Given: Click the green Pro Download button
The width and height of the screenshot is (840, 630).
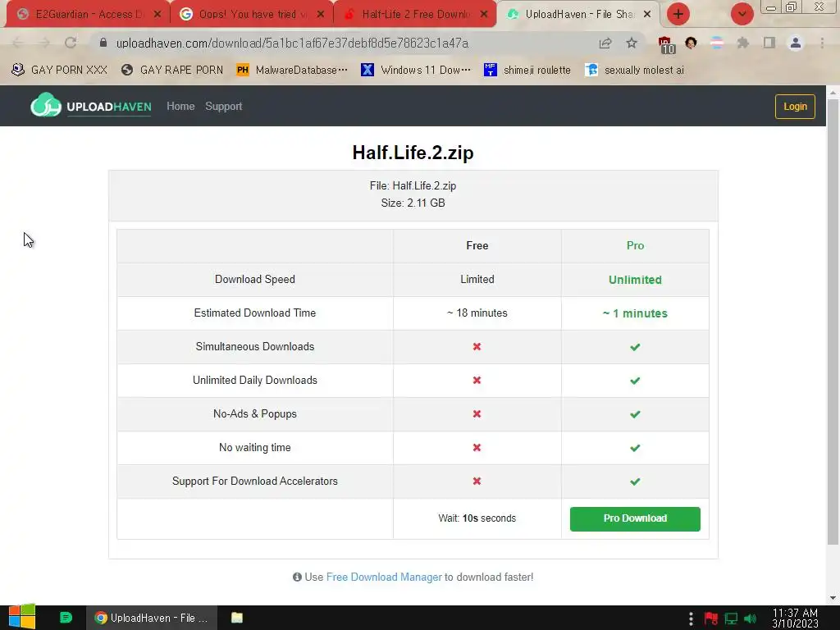Looking at the screenshot, I should 635,518.
